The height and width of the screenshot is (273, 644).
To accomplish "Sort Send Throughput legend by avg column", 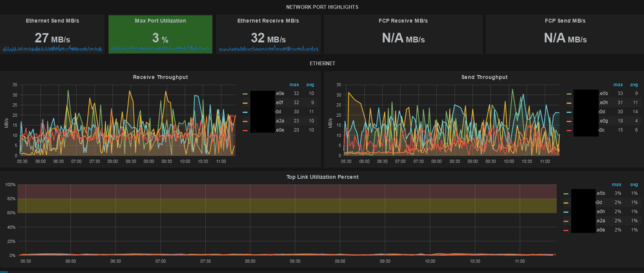I will (634, 85).
